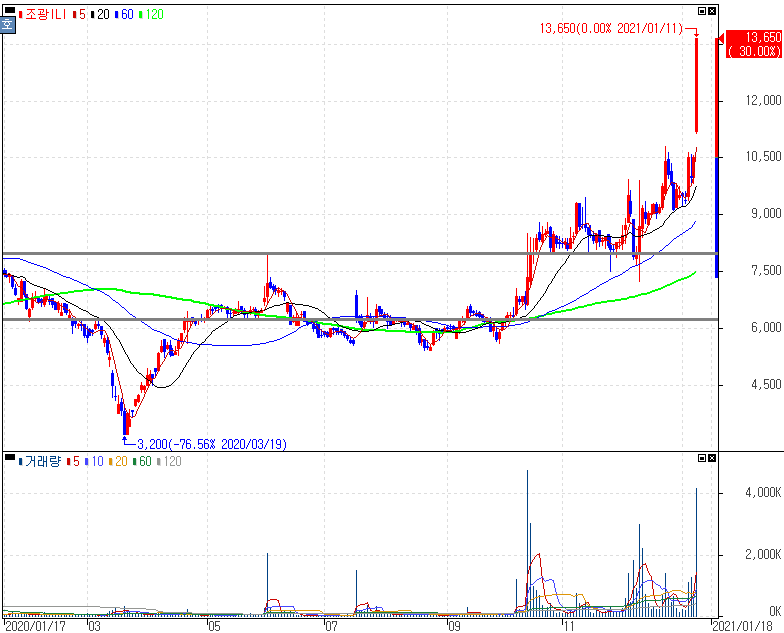Screen dimensions: 784x633
Task: Click the 12,000 price axis label
Action: click(x=763, y=100)
